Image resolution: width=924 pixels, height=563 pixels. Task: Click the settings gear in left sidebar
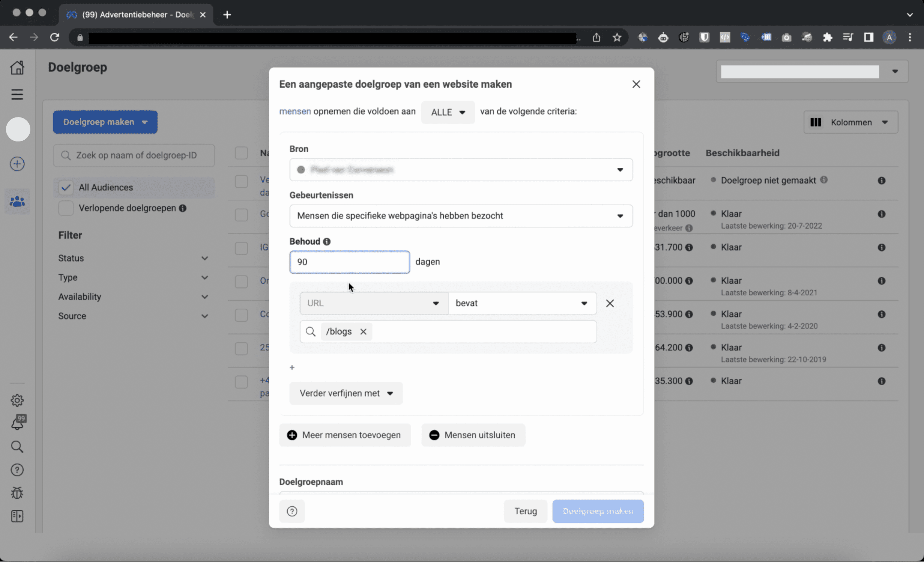[17, 400]
